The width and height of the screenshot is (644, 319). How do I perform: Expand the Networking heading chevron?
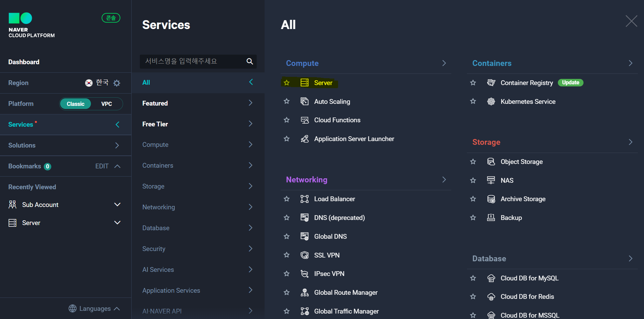444,180
